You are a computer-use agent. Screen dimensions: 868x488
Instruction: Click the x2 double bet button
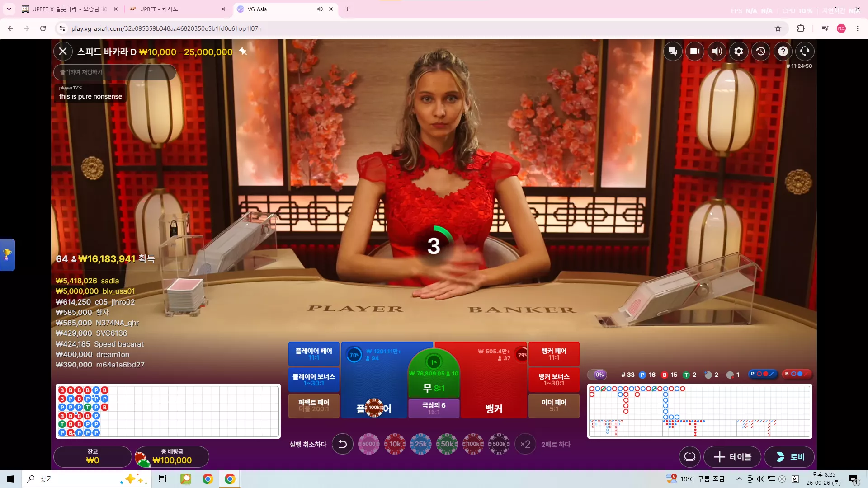pos(525,444)
